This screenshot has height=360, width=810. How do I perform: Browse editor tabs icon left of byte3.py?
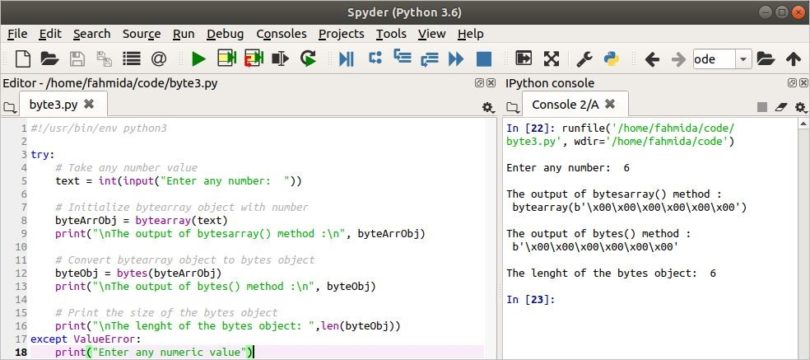9,107
